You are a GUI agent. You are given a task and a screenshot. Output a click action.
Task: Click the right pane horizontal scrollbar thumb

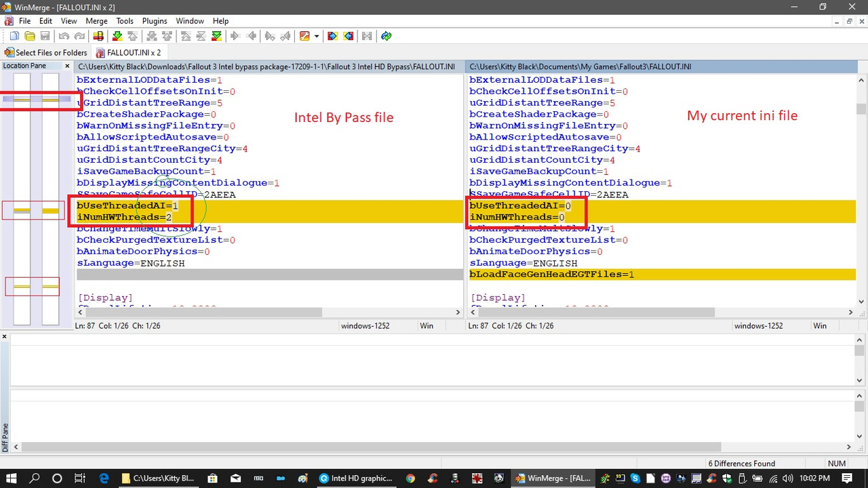[597, 312]
